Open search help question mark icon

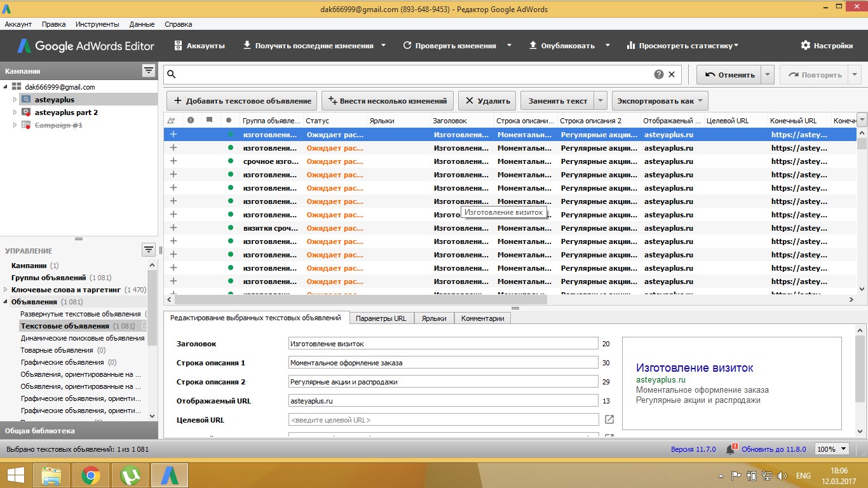[659, 74]
